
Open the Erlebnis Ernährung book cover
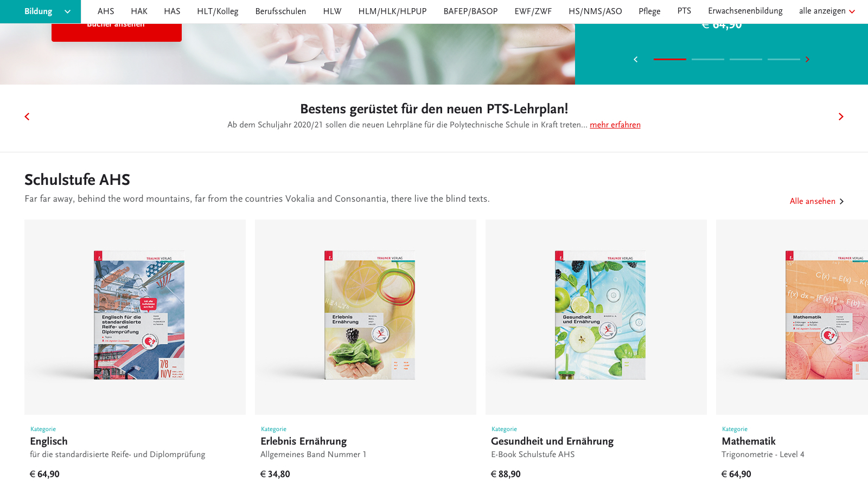tap(369, 315)
